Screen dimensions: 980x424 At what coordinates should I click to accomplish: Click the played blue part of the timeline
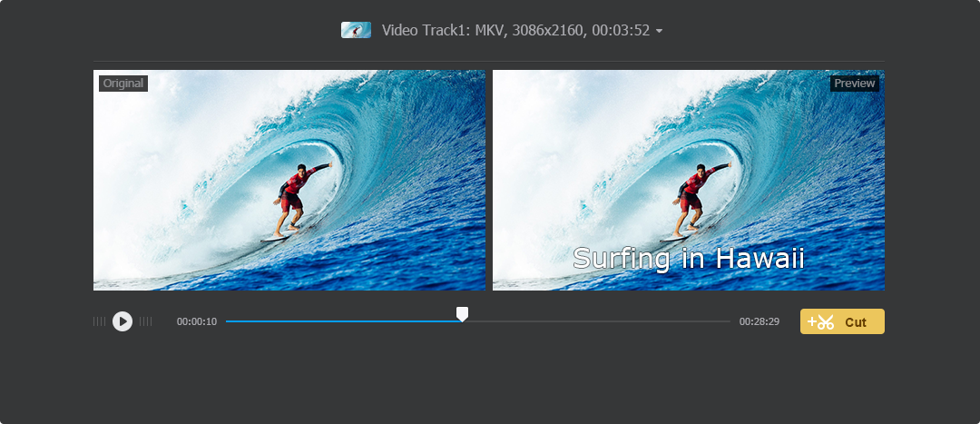click(343, 321)
